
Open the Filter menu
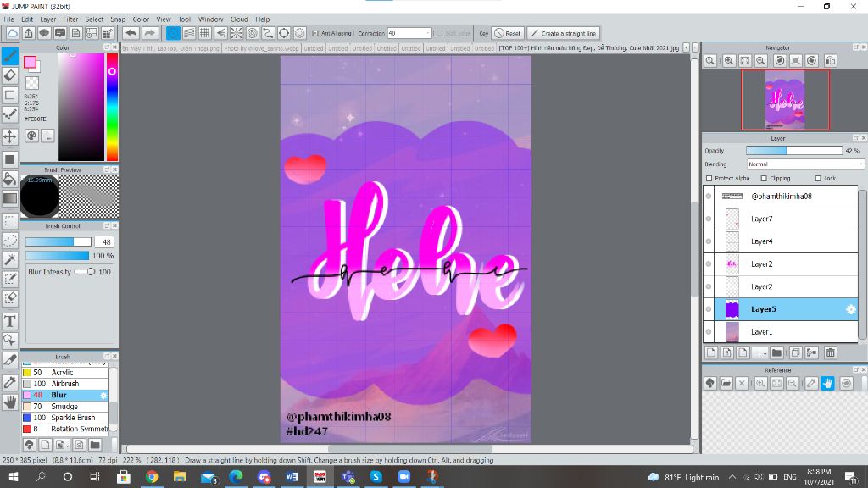pyautogui.click(x=70, y=19)
